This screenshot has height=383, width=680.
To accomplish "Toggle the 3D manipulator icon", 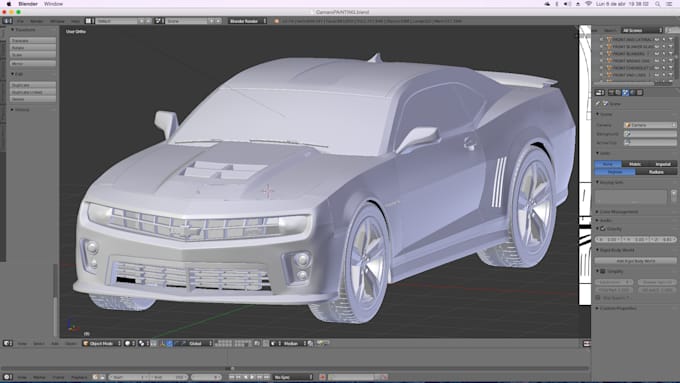I will click(x=162, y=343).
